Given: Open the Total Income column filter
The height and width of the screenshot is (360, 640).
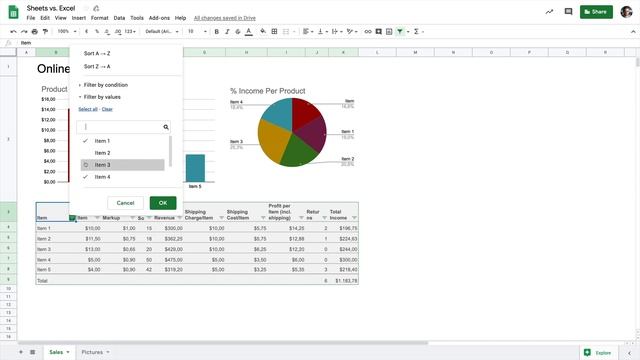Looking at the screenshot, I should point(354,218).
